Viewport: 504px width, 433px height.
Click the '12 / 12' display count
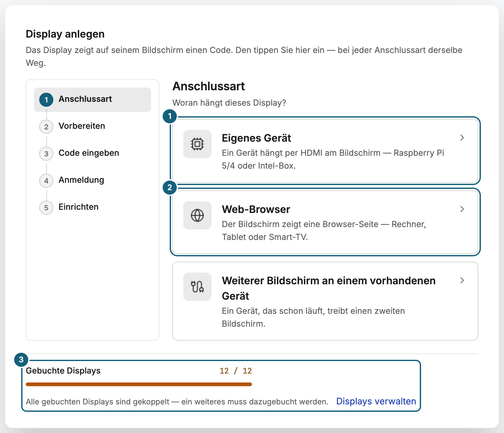(x=236, y=371)
